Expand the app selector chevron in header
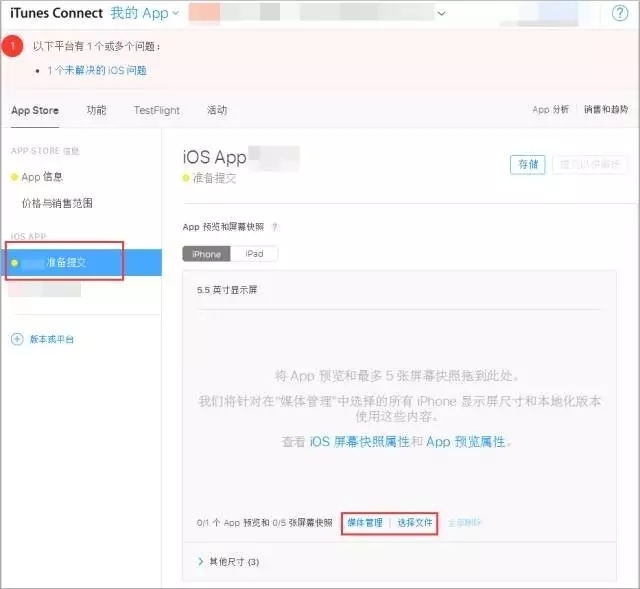This screenshot has height=589, width=640. point(441,13)
